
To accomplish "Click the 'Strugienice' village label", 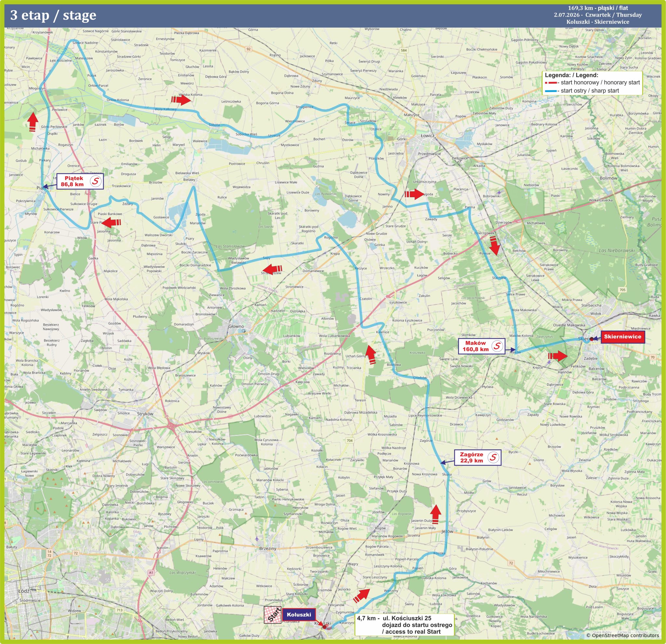I will (x=304, y=107).
